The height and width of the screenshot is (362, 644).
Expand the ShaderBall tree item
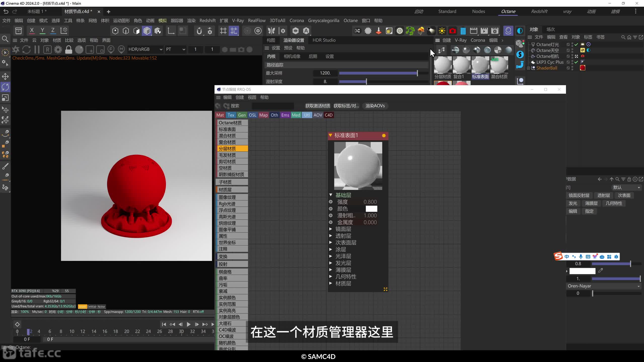point(529,68)
